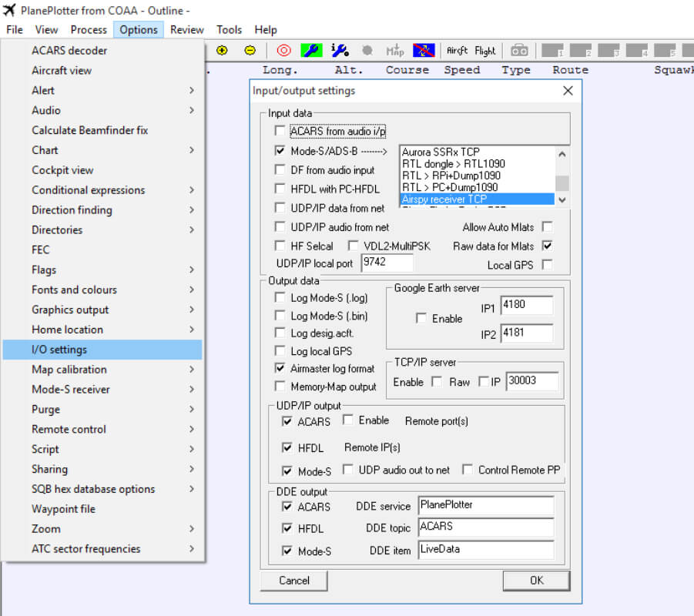Uncheck Raw data for Mlats

coord(548,246)
